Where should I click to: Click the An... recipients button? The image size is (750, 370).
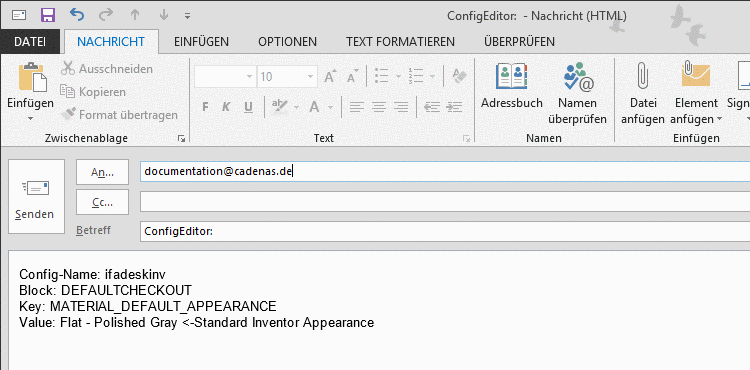pos(102,172)
